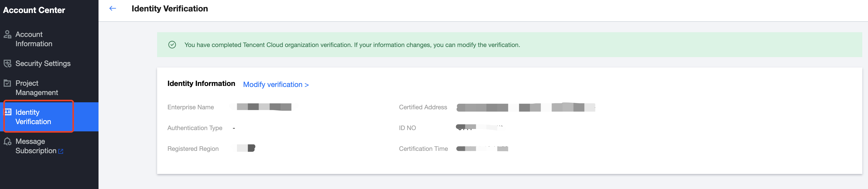868x189 pixels.
Task: Open Security Settings menu item
Action: [43, 63]
